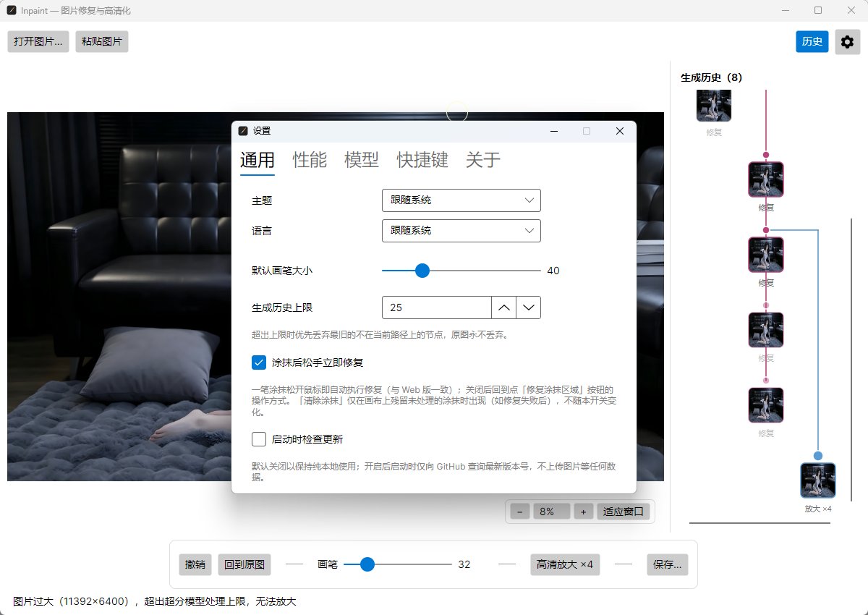Screen dimensions: 868x615
Task: Click the 撤销 button
Action: [x=195, y=564]
